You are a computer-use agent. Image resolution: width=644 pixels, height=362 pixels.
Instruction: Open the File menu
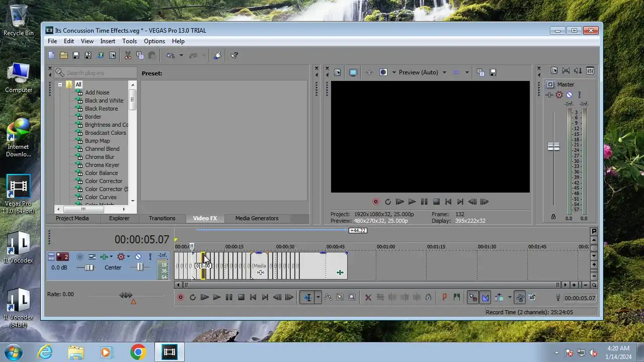(x=52, y=41)
